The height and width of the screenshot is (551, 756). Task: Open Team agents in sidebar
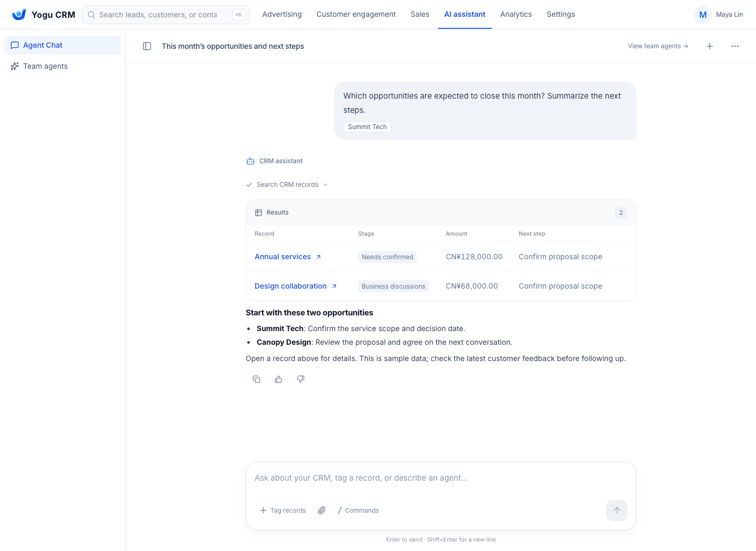click(62, 66)
